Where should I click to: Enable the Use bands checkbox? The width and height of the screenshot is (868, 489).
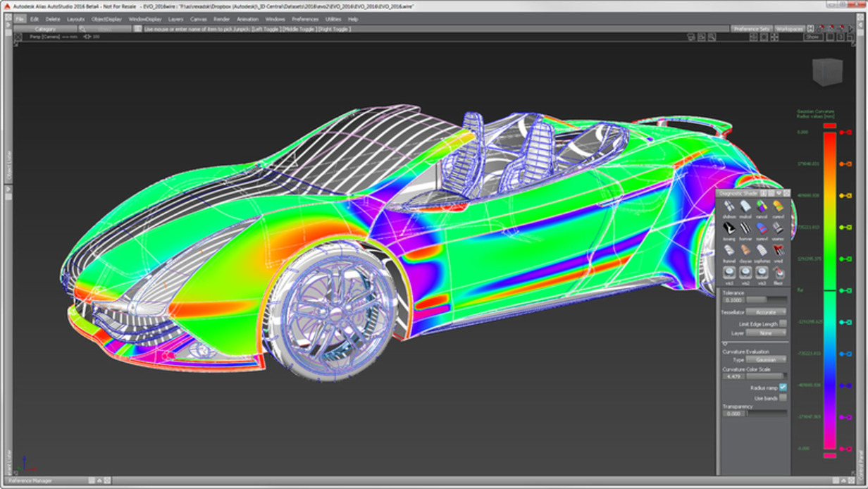[x=783, y=398]
